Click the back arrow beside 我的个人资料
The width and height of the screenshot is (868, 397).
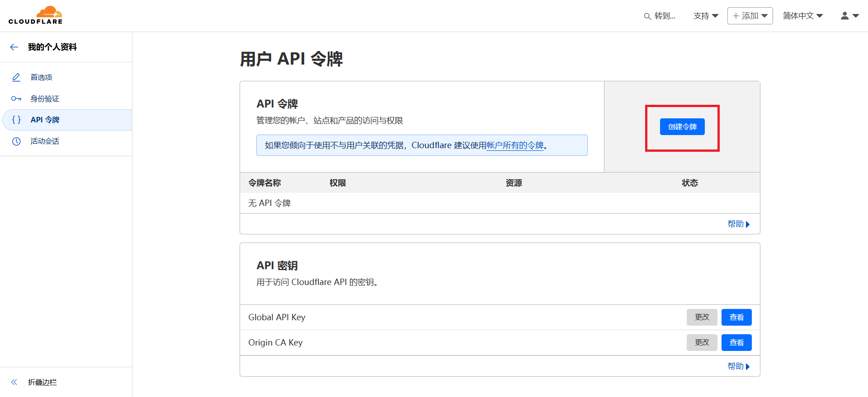coord(14,47)
